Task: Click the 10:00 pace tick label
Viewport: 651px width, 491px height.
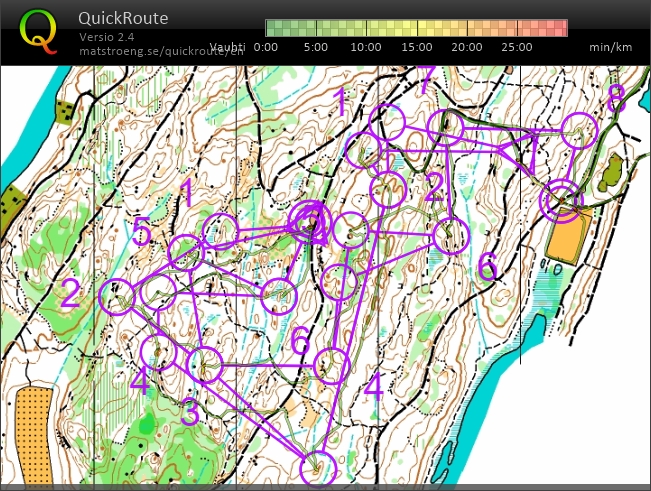Action: (366, 47)
